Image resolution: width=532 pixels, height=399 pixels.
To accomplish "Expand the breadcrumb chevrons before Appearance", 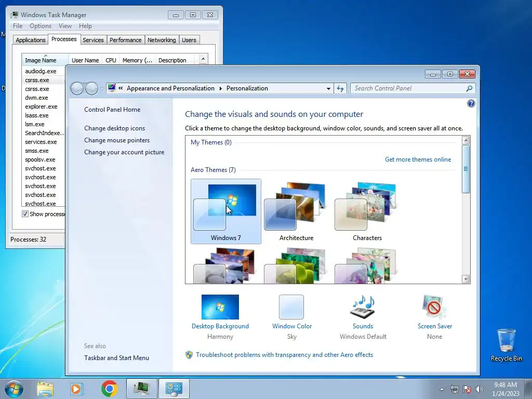I will point(121,88).
